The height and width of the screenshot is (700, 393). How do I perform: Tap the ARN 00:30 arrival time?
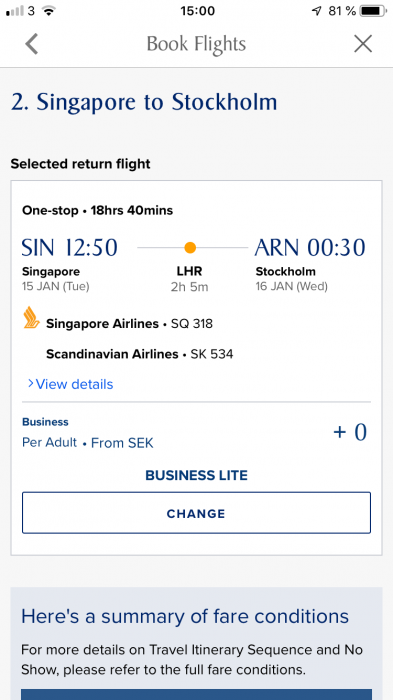point(310,247)
